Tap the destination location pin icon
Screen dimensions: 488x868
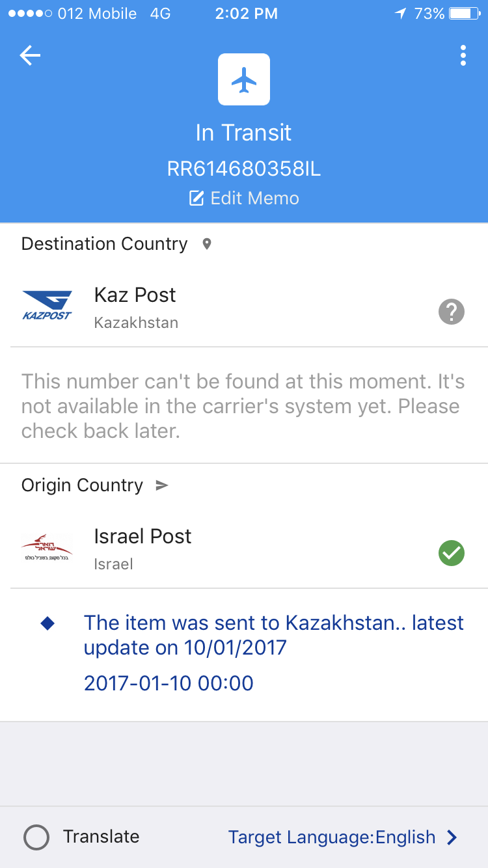(x=207, y=245)
